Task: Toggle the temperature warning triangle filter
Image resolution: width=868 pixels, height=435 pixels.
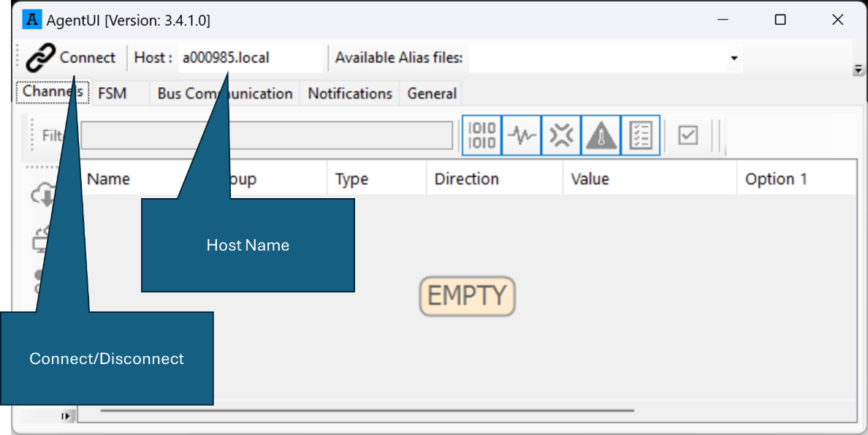Action: [x=601, y=135]
